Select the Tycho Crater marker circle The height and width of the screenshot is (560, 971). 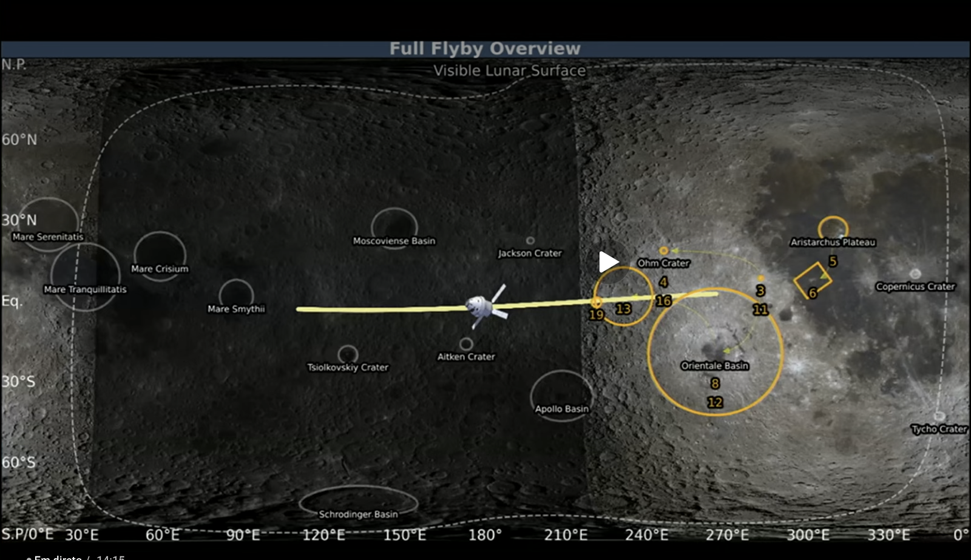click(x=939, y=416)
